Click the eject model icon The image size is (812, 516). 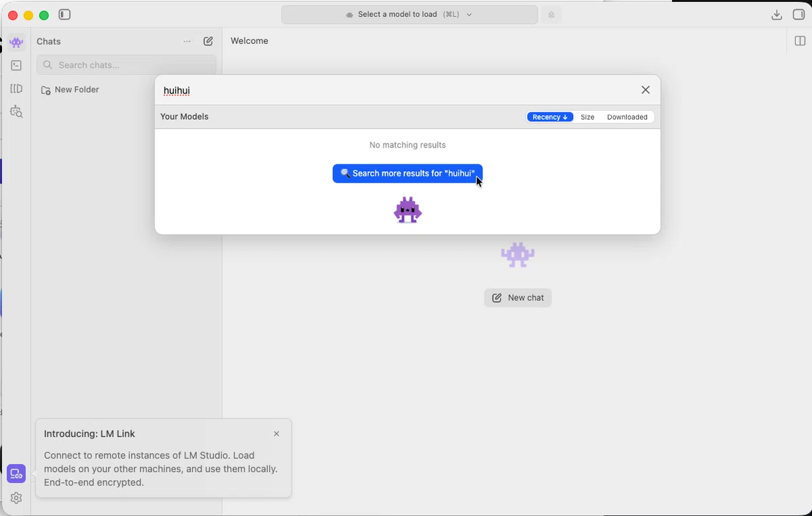click(551, 15)
